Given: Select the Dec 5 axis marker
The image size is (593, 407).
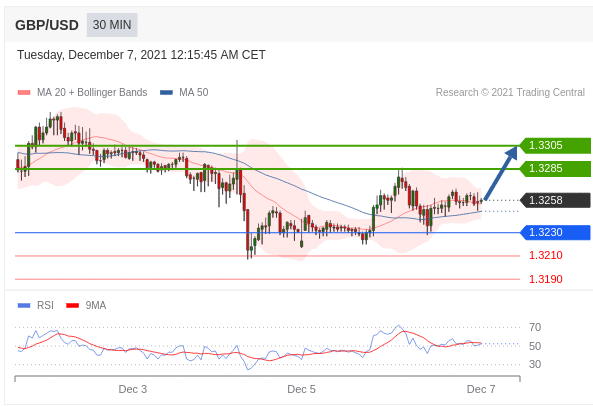Looking at the screenshot, I should click(x=301, y=389).
